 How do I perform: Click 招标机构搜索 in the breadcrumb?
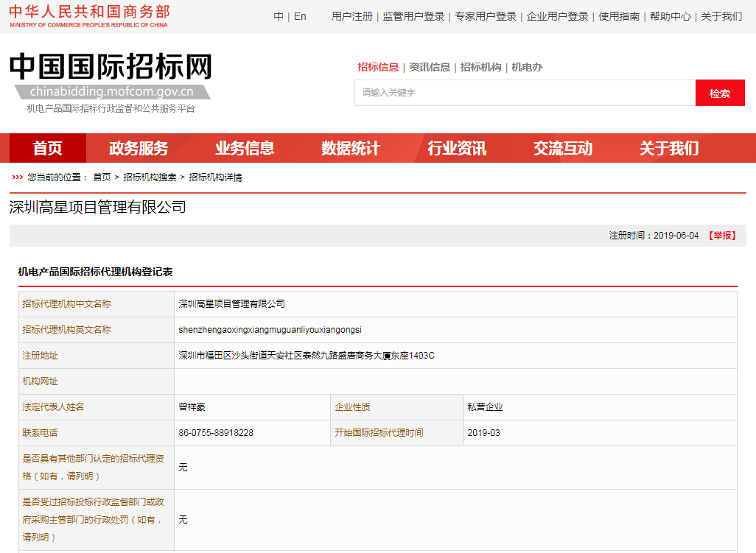150,177
